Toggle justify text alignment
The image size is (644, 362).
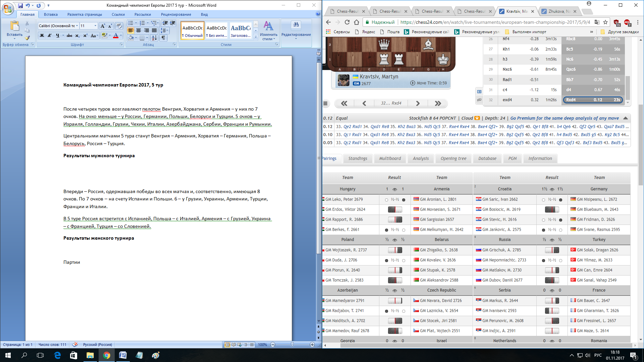(154, 31)
